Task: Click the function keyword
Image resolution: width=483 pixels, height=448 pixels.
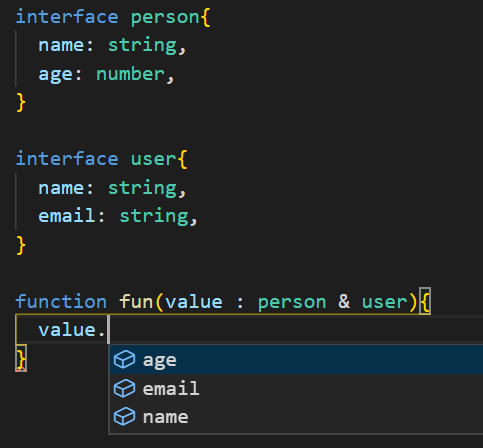Action: 61,302
